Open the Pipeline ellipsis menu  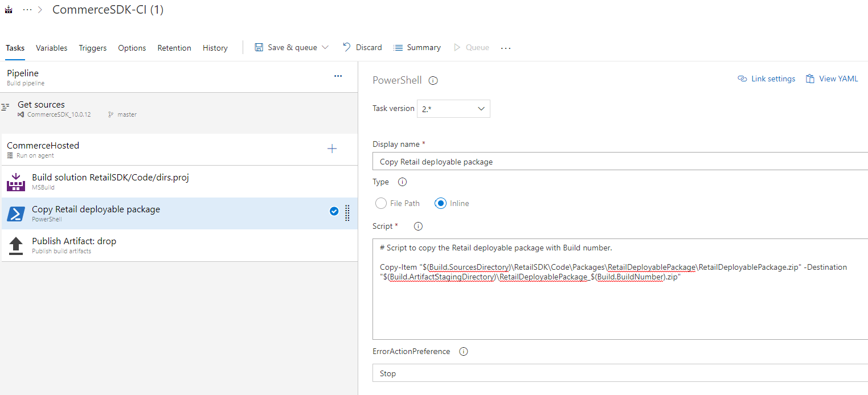tap(338, 76)
